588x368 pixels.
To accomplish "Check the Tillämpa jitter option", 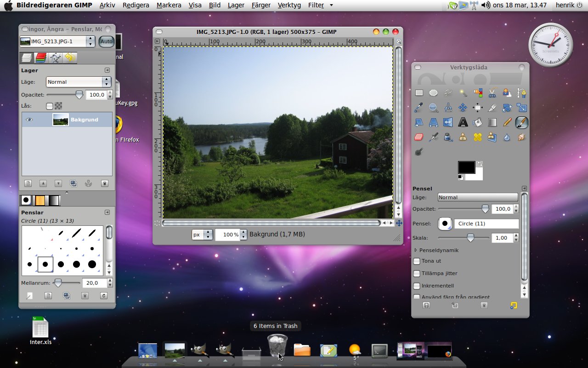I will [x=417, y=274].
